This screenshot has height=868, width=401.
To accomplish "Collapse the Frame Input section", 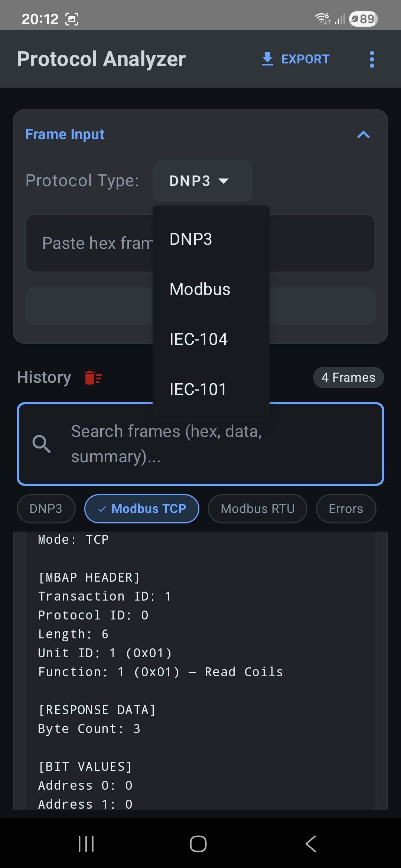I will 364,135.
